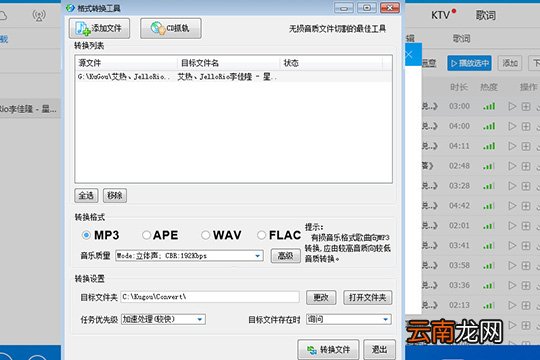
Task: Choose the FLAC format radio button
Action: (x=261, y=235)
